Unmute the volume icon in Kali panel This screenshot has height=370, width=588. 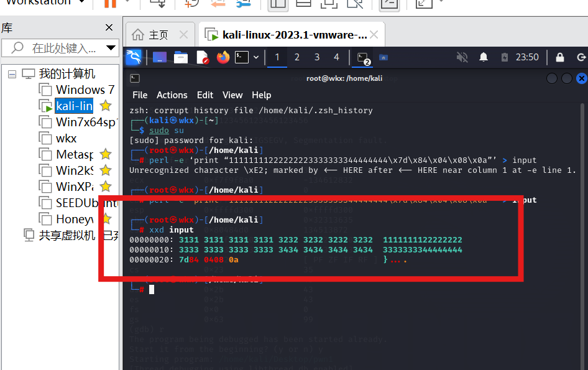pos(462,57)
